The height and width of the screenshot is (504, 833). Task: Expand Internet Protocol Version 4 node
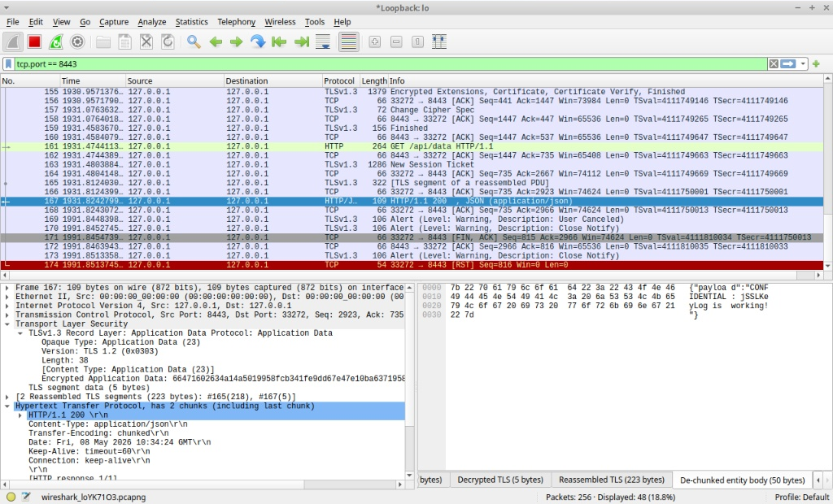pos(7,306)
